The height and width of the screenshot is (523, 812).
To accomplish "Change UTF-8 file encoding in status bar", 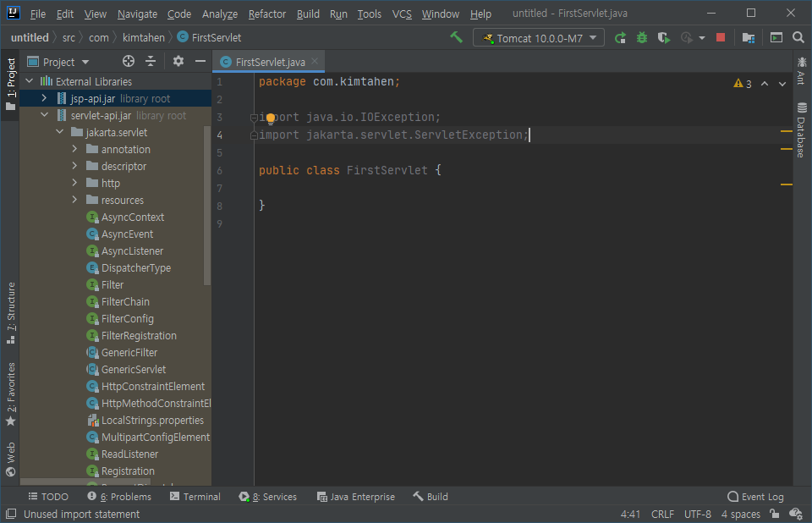I will pos(698,514).
